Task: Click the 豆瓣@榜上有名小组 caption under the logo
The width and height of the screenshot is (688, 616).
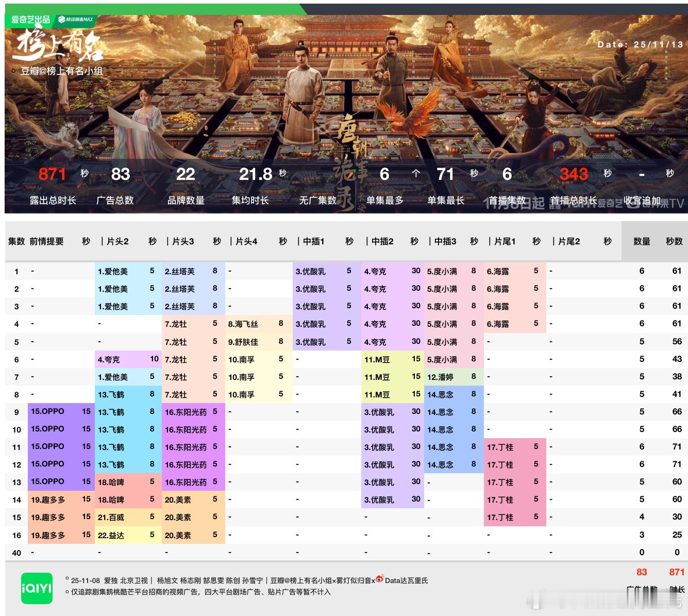Action: (x=62, y=71)
